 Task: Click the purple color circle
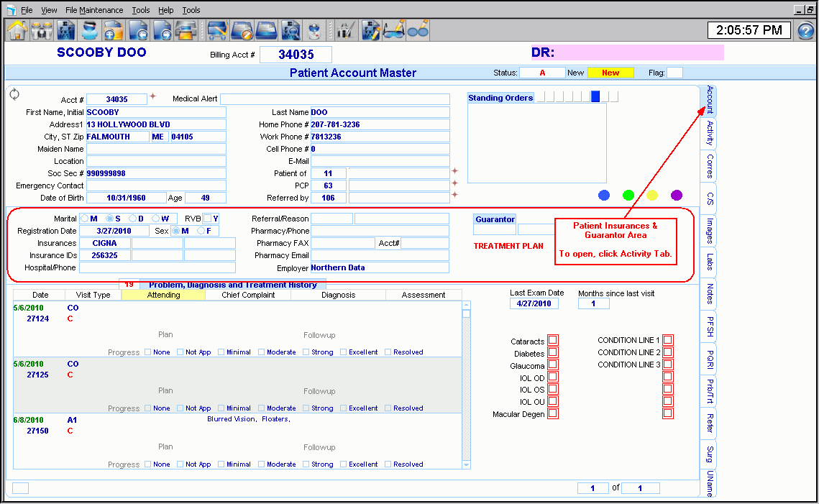676,195
